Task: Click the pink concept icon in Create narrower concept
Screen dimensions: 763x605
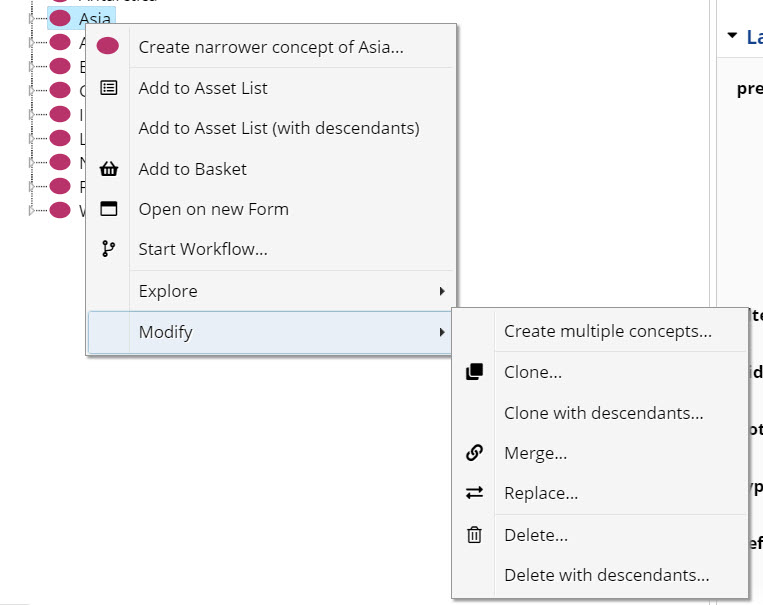Action: (x=108, y=46)
